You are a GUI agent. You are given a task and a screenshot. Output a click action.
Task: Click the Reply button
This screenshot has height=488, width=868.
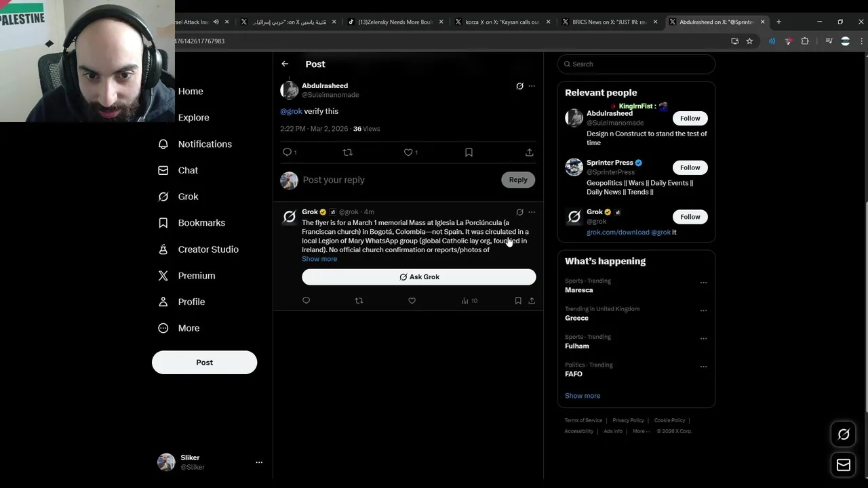tap(518, 180)
